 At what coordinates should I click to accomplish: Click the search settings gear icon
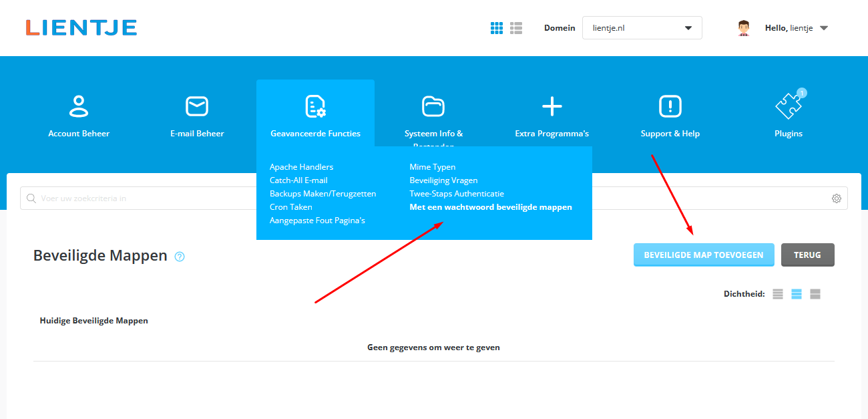[836, 198]
